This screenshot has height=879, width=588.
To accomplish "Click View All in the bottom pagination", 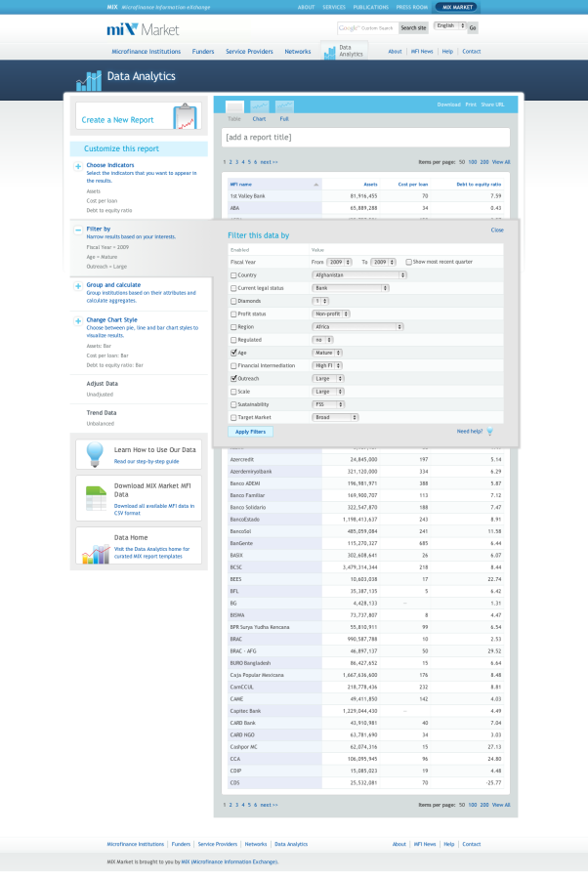I will point(501,805).
